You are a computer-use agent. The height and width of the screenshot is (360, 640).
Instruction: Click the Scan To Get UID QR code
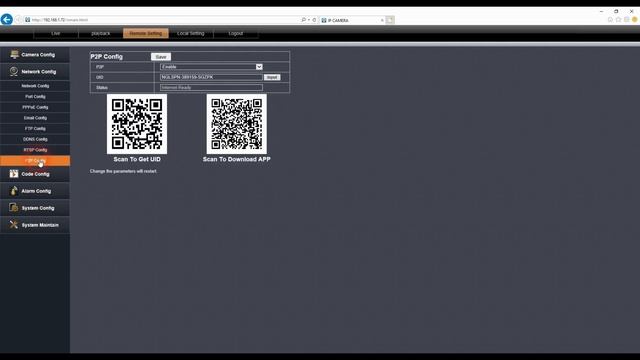point(137,124)
